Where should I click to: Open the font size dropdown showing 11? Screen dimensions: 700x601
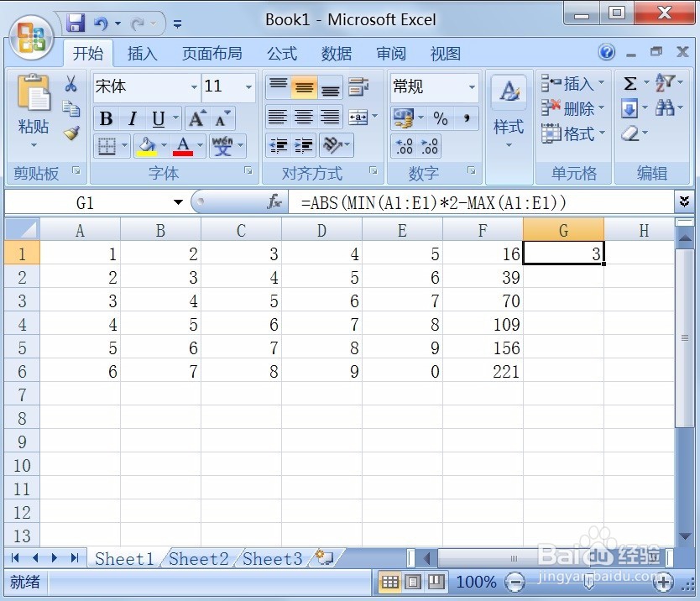(x=248, y=87)
